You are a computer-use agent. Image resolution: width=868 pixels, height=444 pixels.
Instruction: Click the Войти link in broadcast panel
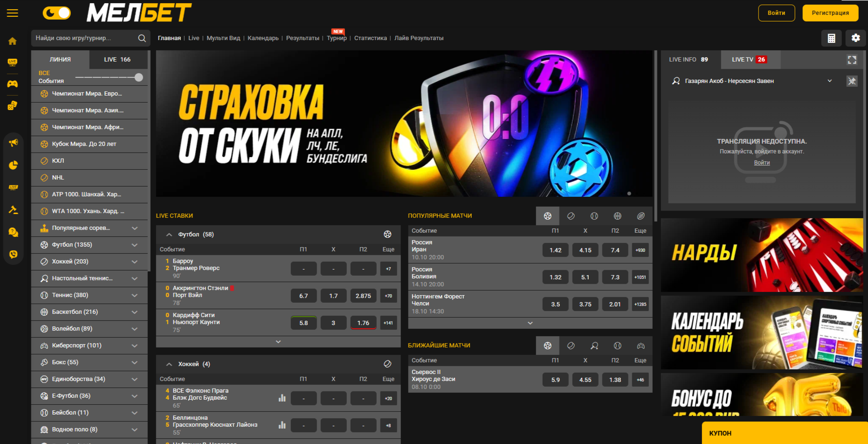(762, 163)
